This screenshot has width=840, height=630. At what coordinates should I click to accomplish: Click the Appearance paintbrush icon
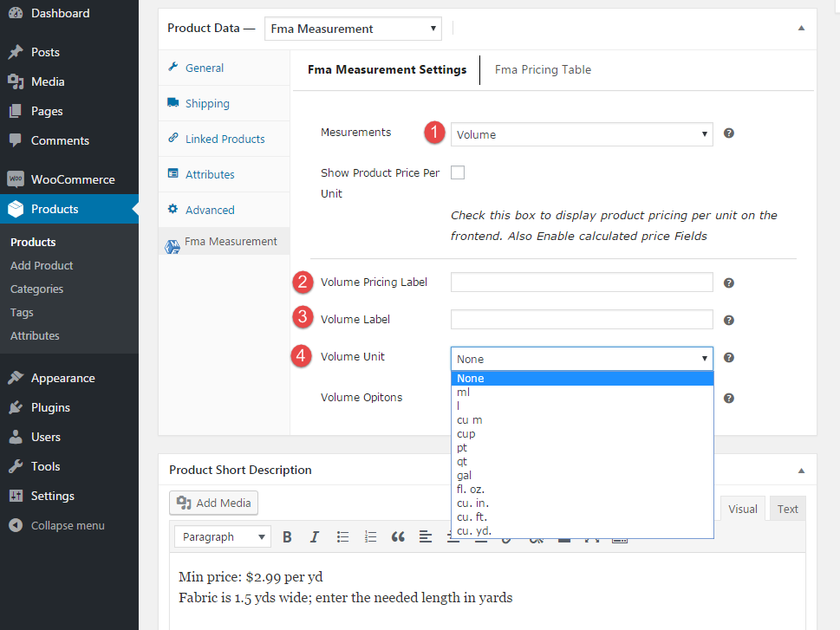point(16,378)
